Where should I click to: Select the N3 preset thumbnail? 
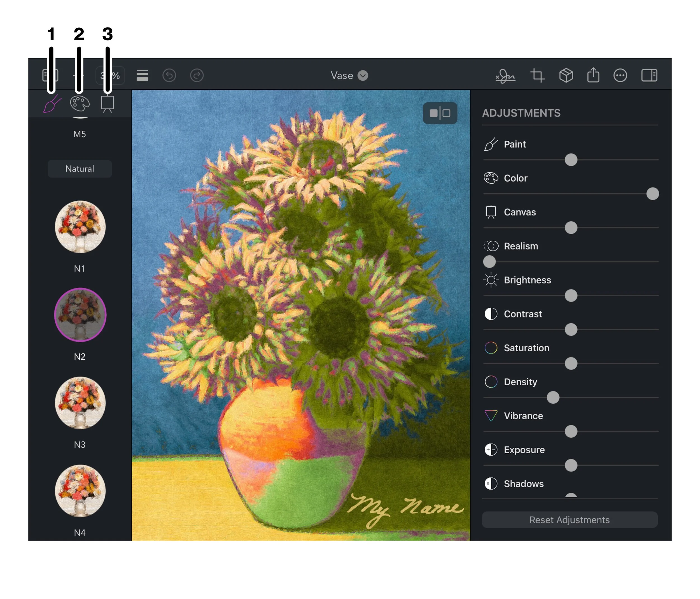coord(80,403)
